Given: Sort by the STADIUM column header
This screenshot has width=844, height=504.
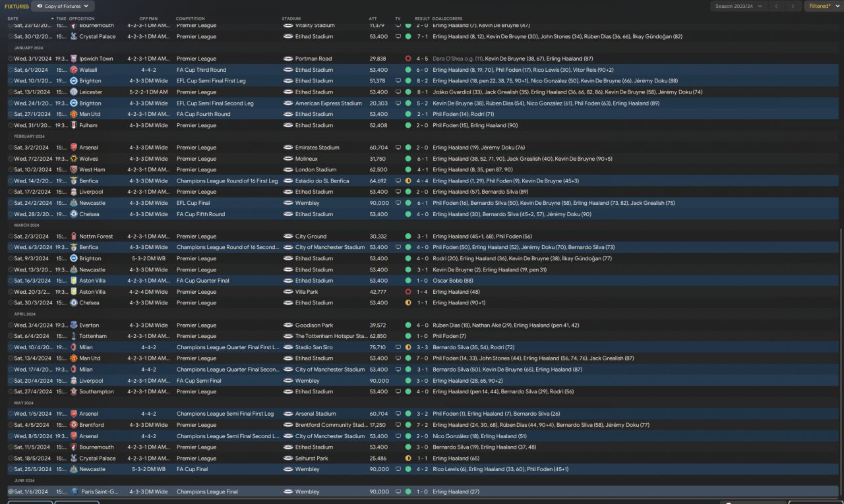Looking at the screenshot, I should point(291,18).
